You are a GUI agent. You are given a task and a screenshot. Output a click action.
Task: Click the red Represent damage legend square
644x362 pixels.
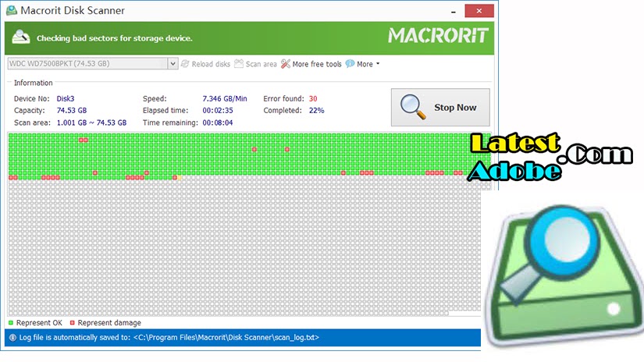click(73, 322)
